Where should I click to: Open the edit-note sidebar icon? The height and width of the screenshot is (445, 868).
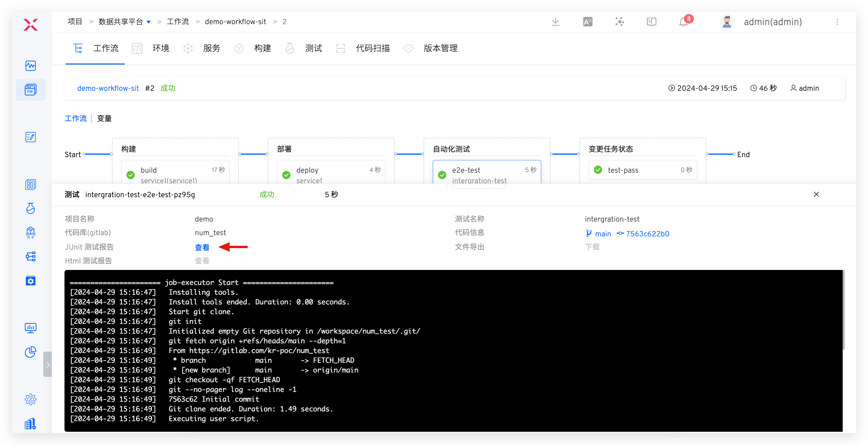pyautogui.click(x=30, y=137)
